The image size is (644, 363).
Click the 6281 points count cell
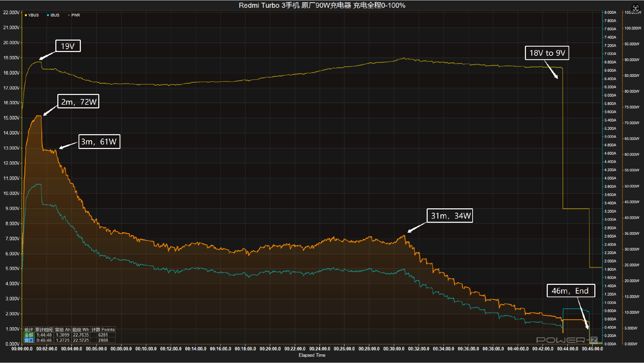tap(103, 335)
